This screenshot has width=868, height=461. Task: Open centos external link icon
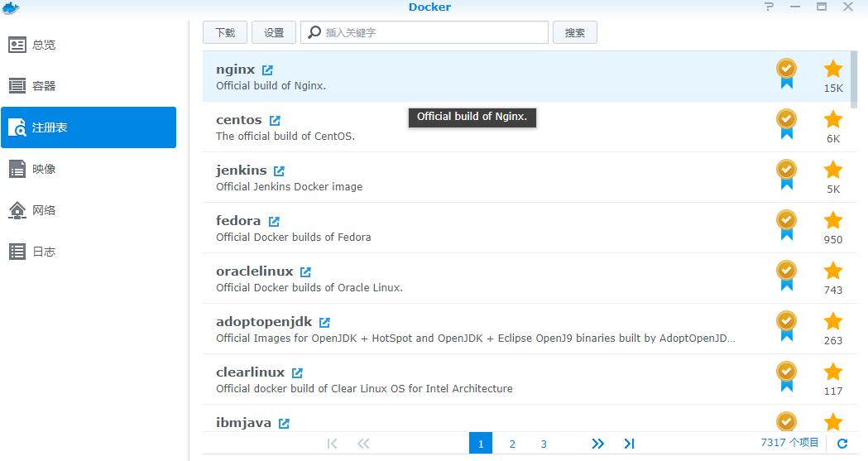coord(275,121)
